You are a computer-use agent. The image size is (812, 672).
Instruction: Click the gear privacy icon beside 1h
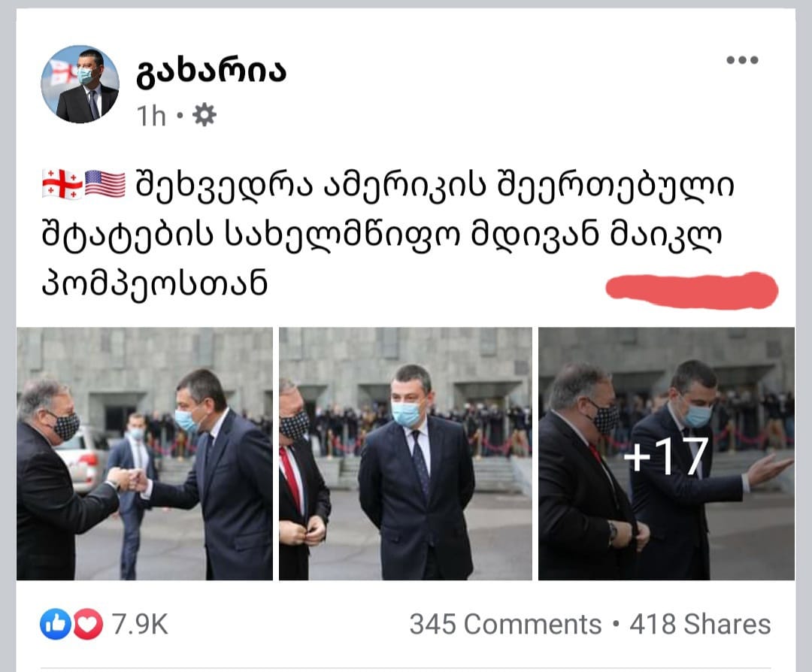pyautogui.click(x=205, y=115)
